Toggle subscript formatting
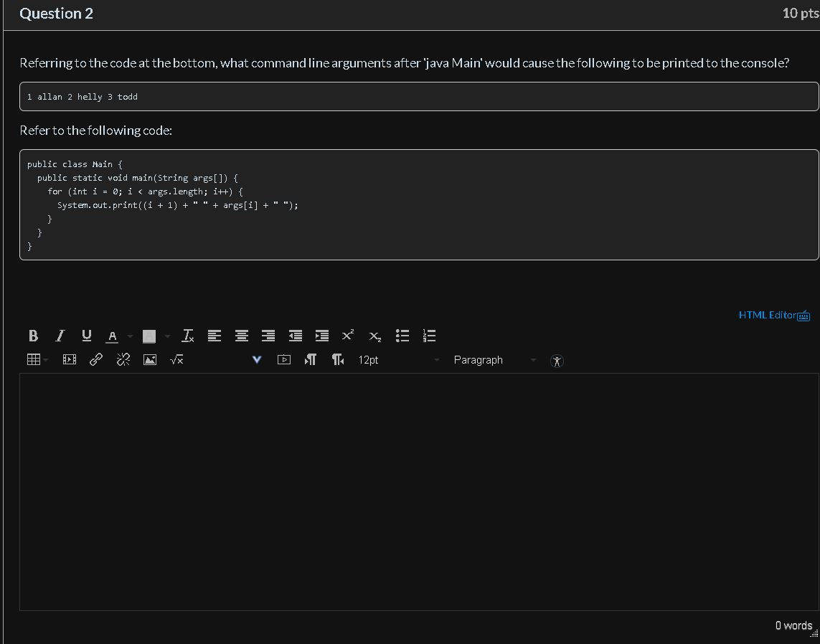The image size is (820, 644). (x=375, y=336)
